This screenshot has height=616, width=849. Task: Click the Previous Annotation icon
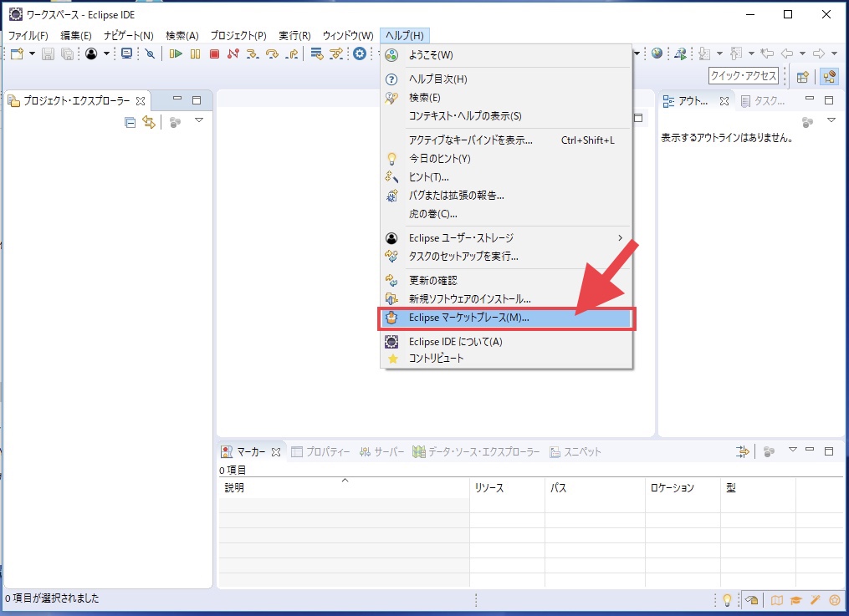pos(736,53)
